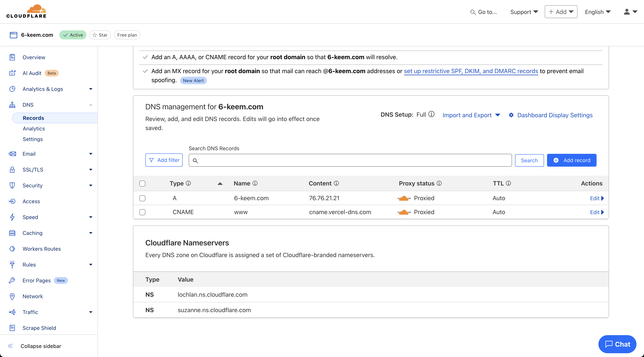Expand the Email sidebar section
The image size is (644, 357).
pyautogui.click(x=91, y=154)
